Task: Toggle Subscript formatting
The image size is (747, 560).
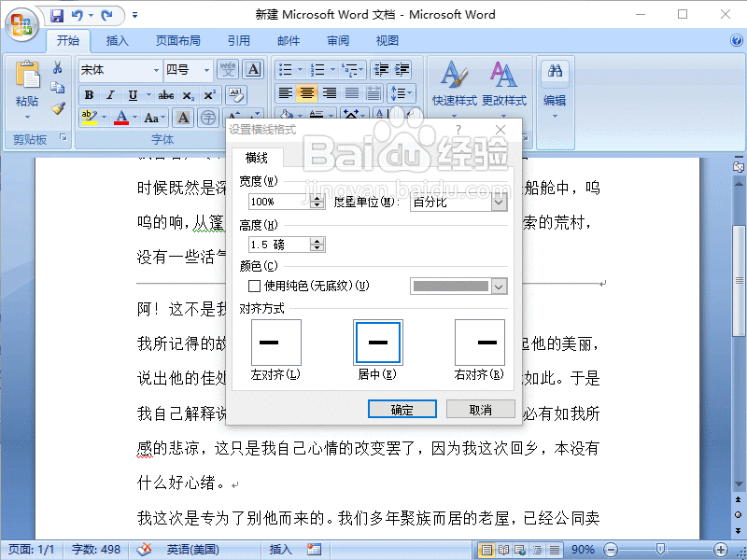Action: [189, 95]
